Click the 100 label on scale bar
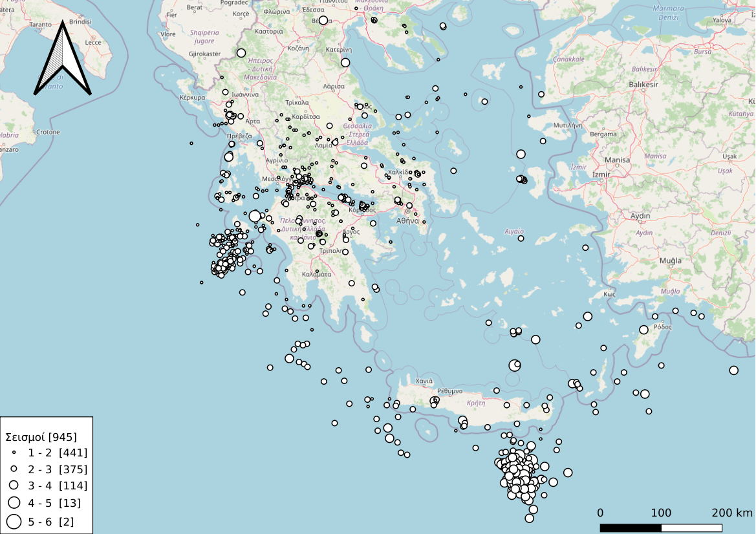 (x=660, y=513)
